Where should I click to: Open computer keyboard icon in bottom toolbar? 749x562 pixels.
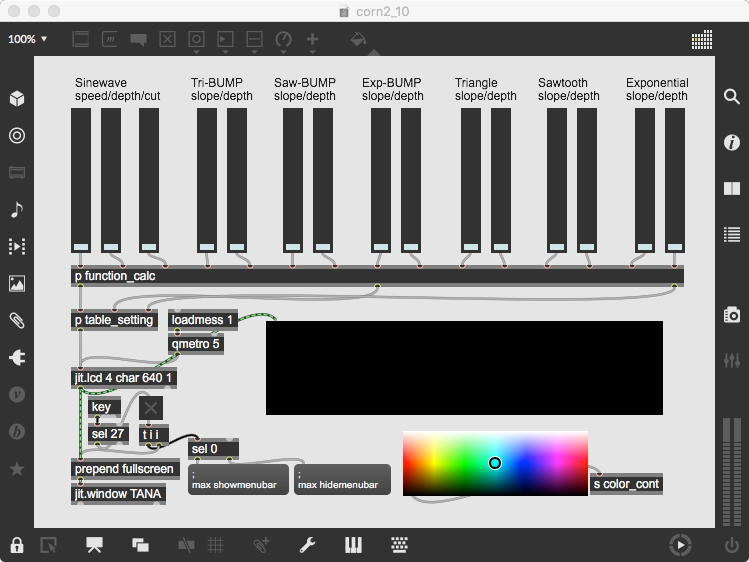[399, 545]
